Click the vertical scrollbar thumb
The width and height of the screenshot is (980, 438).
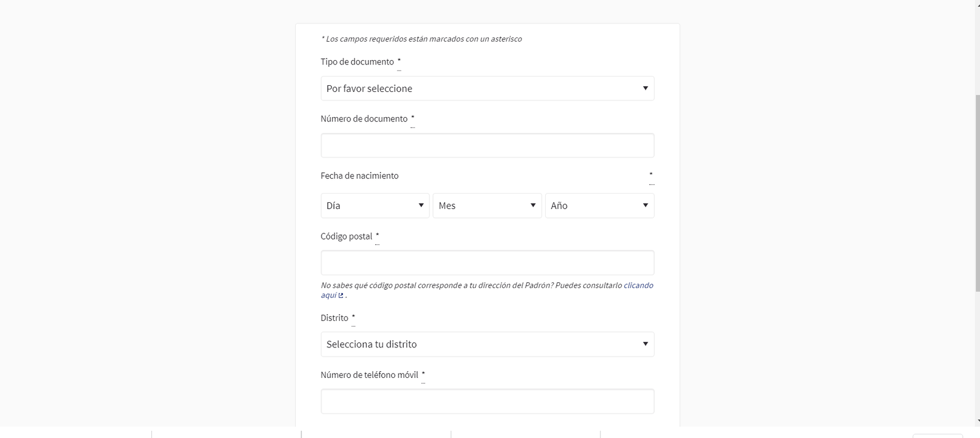[978, 193]
